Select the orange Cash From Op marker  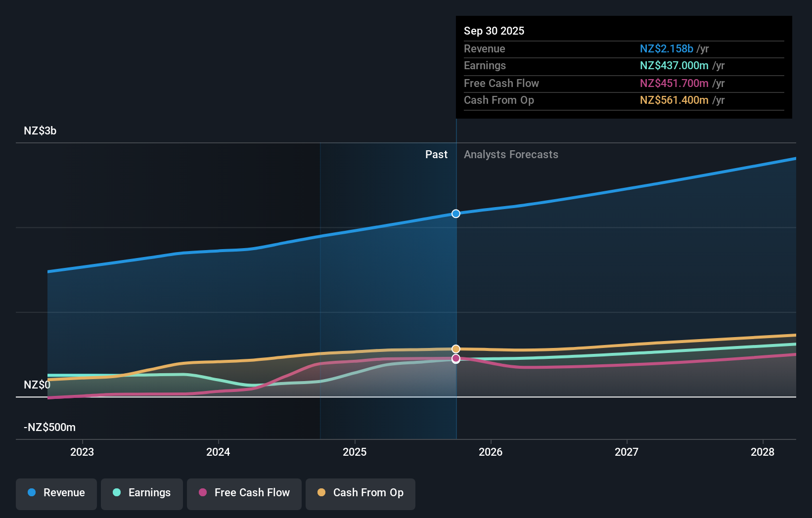(x=455, y=348)
